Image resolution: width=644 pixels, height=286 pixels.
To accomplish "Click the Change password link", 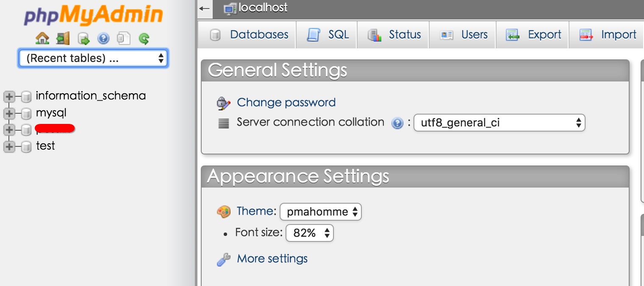I will point(286,102).
